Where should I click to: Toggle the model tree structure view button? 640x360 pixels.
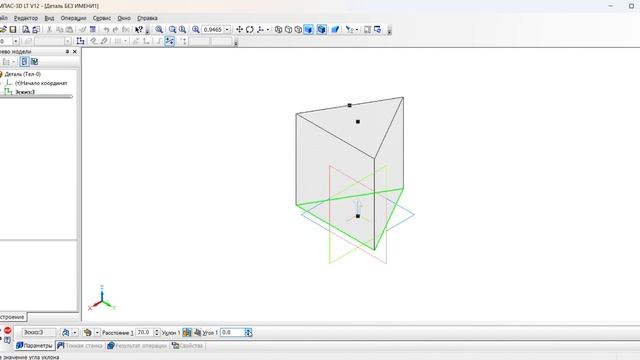pos(24,62)
